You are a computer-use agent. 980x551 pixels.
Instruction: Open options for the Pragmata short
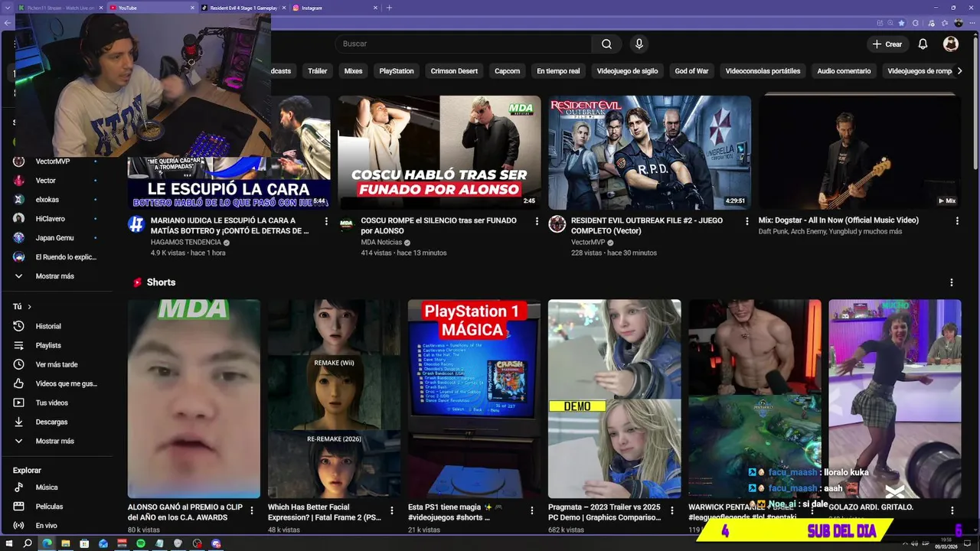672,510
